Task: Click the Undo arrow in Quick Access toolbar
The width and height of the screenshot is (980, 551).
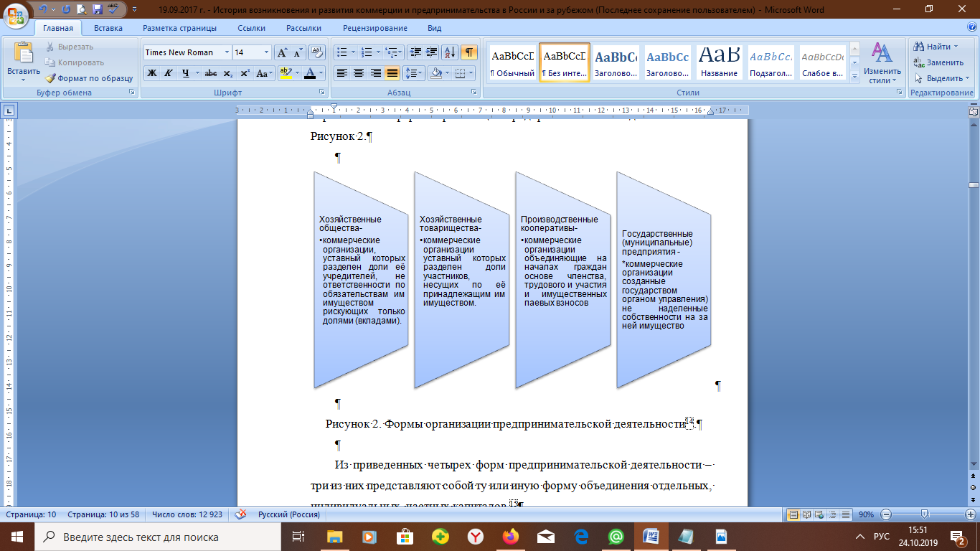Action: click(x=44, y=10)
